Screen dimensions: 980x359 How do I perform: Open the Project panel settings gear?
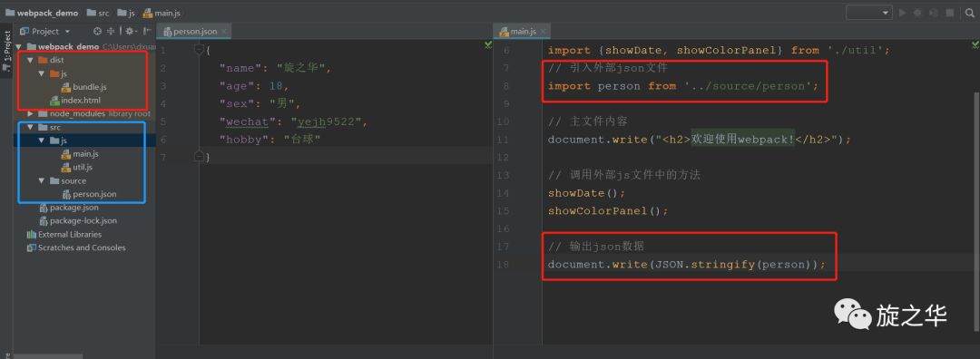click(x=131, y=31)
